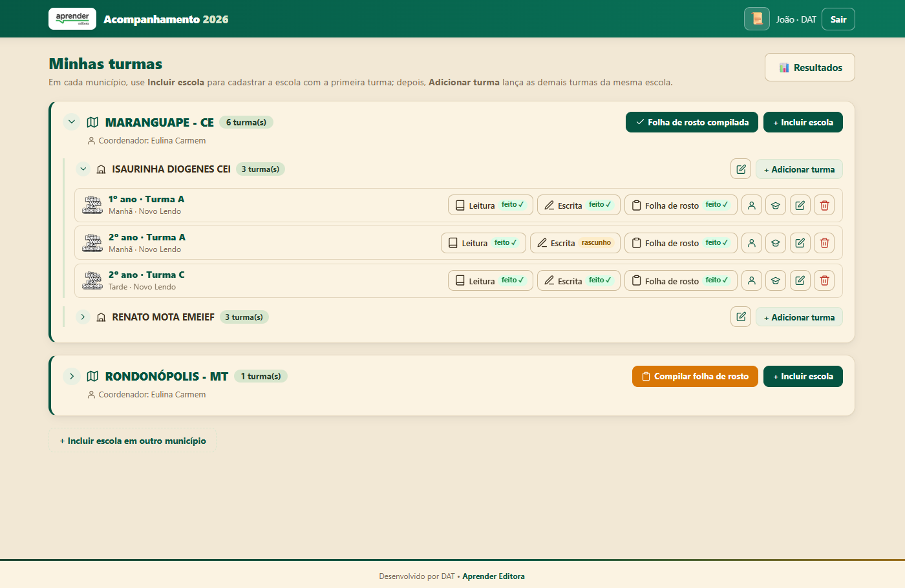Open Leitura for 1º ano Turma A
The image size is (905, 588).
[491, 205]
